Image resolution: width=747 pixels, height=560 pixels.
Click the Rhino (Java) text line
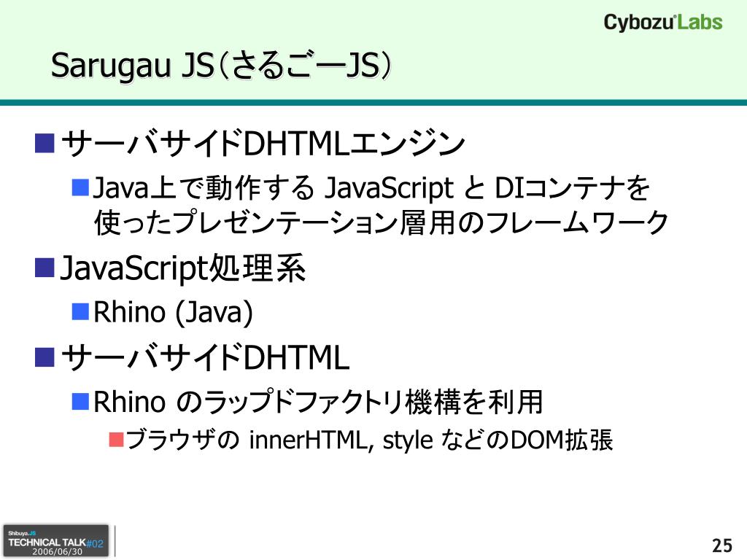coord(174,313)
